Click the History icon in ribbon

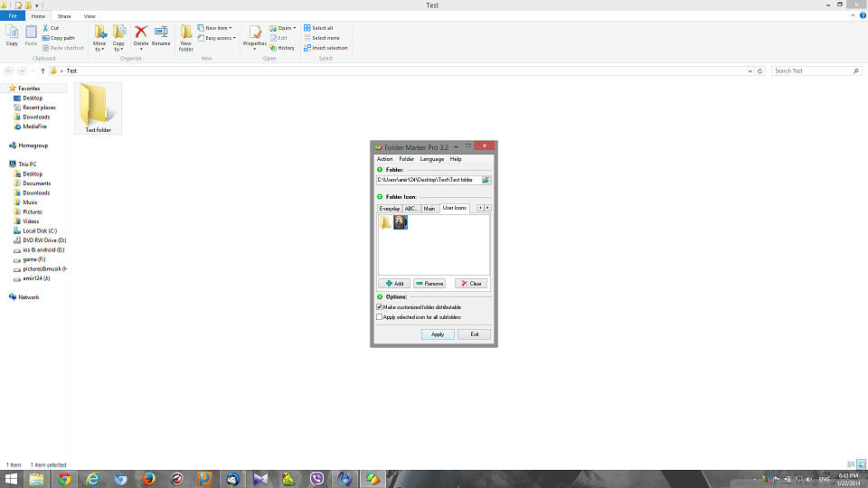point(282,48)
